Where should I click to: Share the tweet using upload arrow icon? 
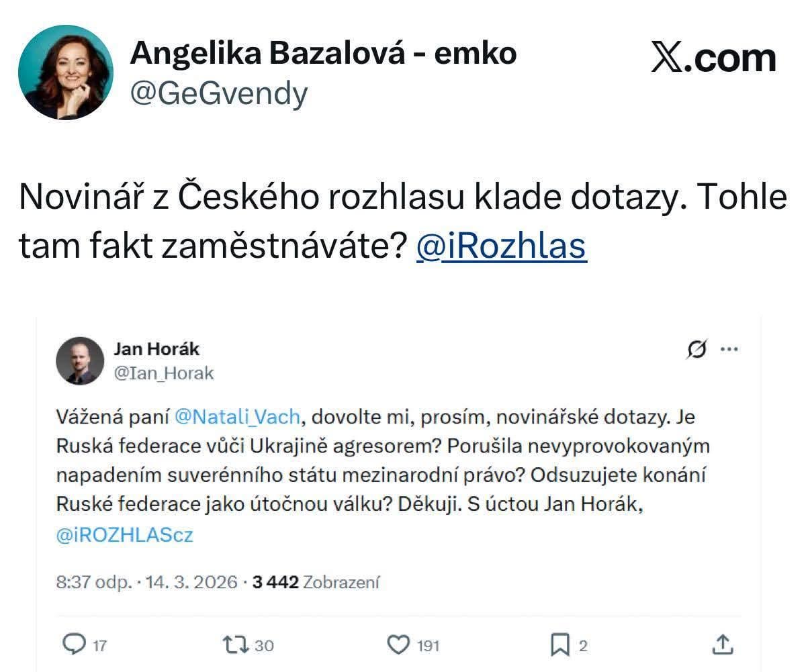click(x=722, y=644)
